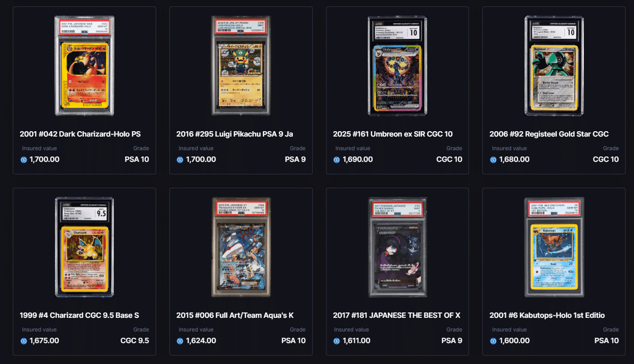This screenshot has height=364, width=634.
Task: Click the coin icon beside Luigi Pikachu value
Action: [x=180, y=159]
